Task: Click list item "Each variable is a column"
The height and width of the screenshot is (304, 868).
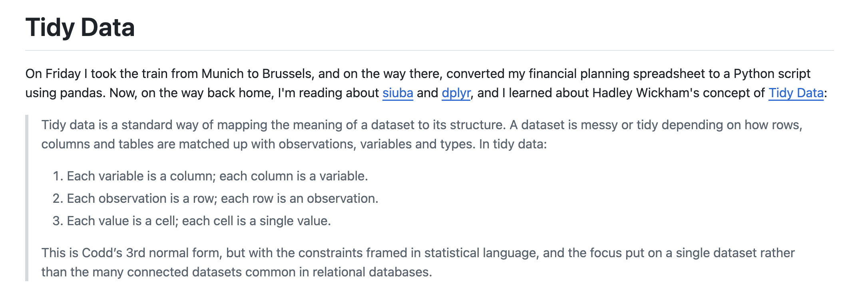Action: 217,176
